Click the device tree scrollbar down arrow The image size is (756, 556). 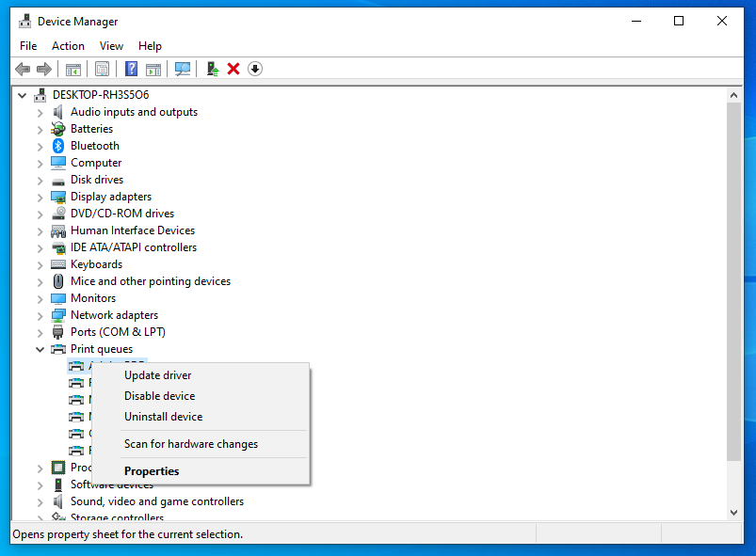(x=733, y=513)
